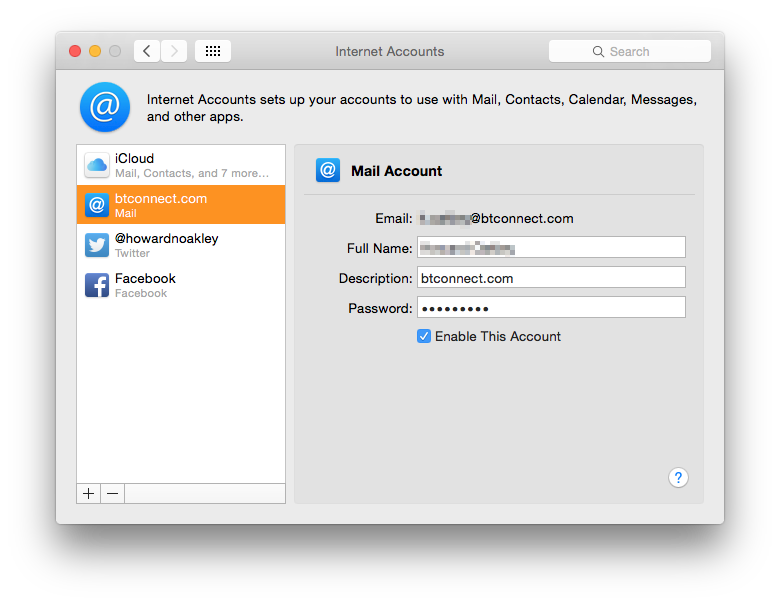Screen dimensions: 780x604
Task: Click the large Internet Accounts @ icon
Action: (105, 108)
